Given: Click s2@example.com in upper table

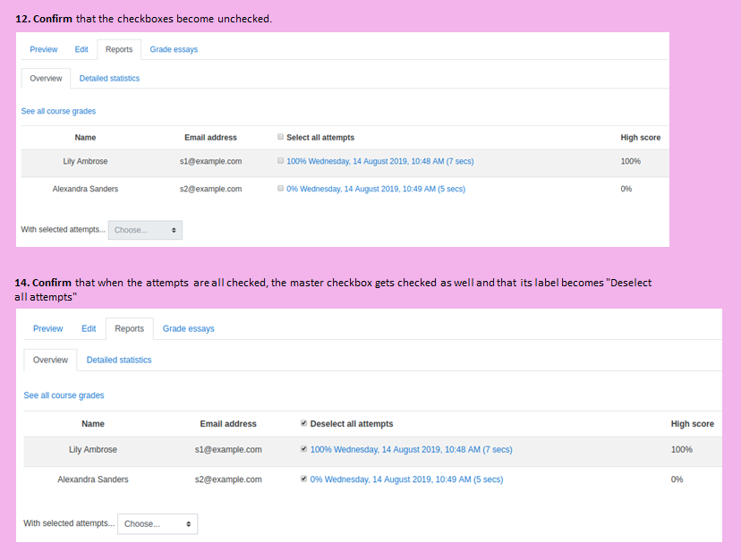Looking at the screenshot, I should click(x=210, y=189).
